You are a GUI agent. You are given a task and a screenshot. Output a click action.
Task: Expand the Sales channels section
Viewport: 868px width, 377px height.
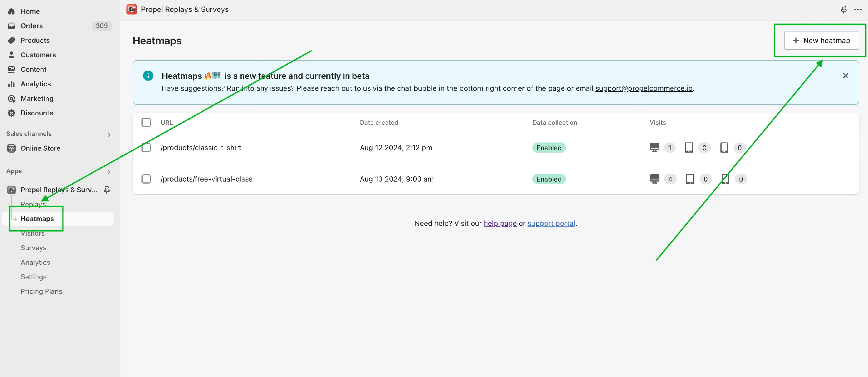click(x=108, y=135)
